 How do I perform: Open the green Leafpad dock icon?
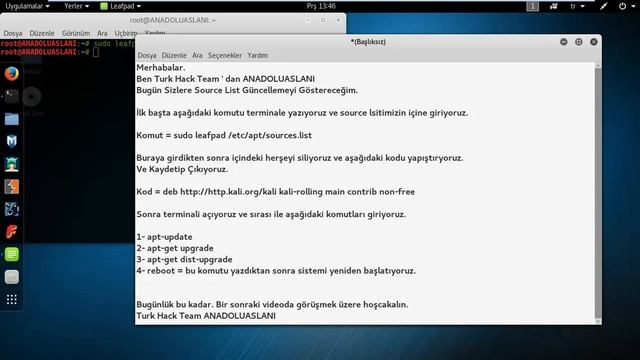[12, 254]
